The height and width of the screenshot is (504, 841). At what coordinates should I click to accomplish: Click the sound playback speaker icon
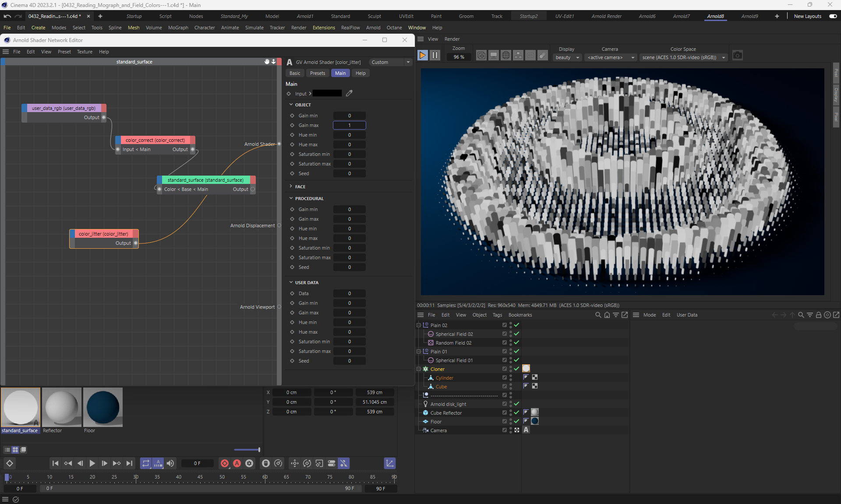click(x=170, y=463)
